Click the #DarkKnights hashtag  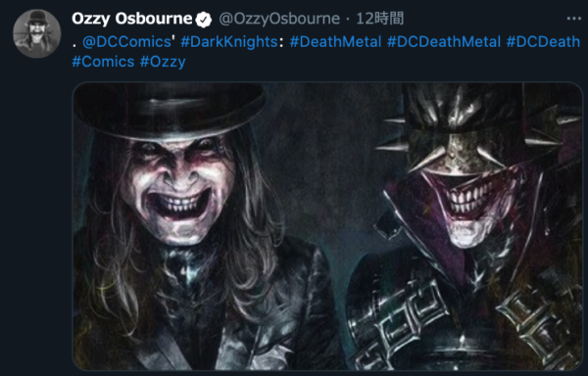(x=228, y=41)
